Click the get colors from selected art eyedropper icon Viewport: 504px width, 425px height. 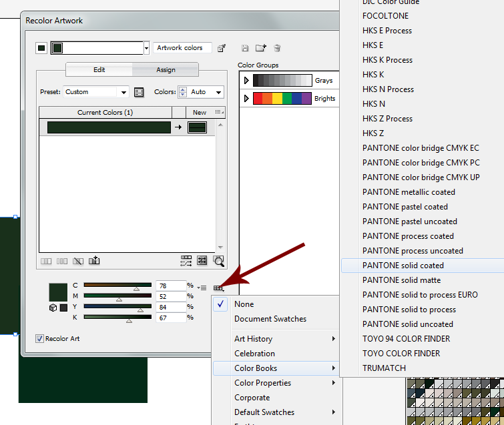pos(222,48)
